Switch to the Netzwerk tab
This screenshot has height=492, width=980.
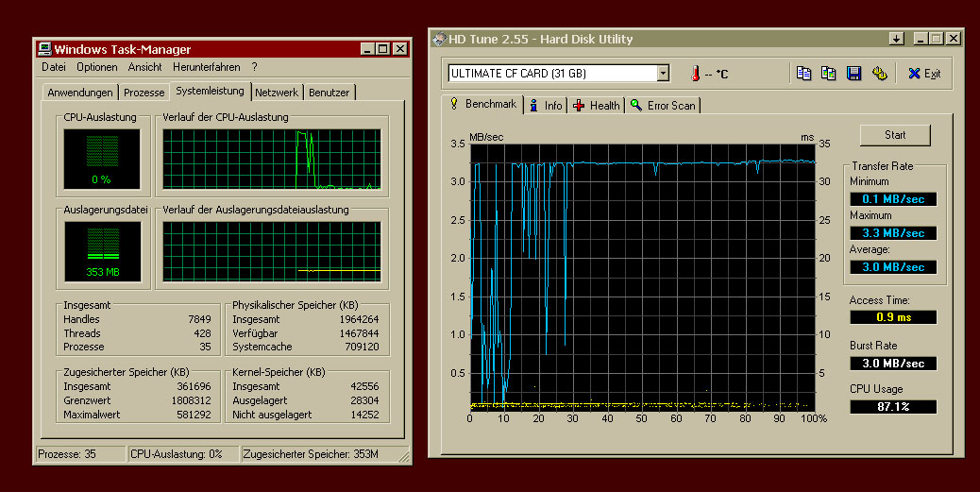tap(277, 93)
